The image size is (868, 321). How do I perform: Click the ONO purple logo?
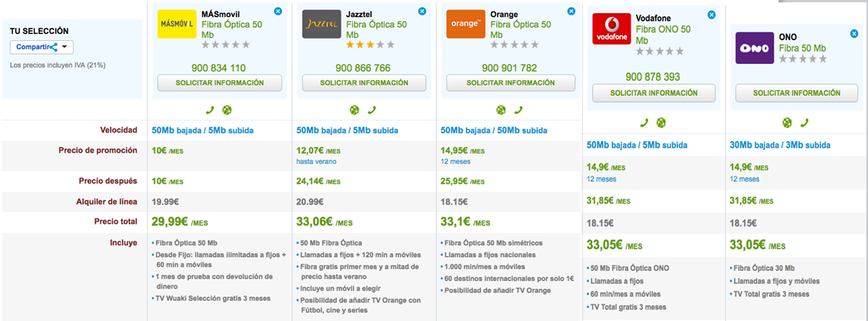755,48
